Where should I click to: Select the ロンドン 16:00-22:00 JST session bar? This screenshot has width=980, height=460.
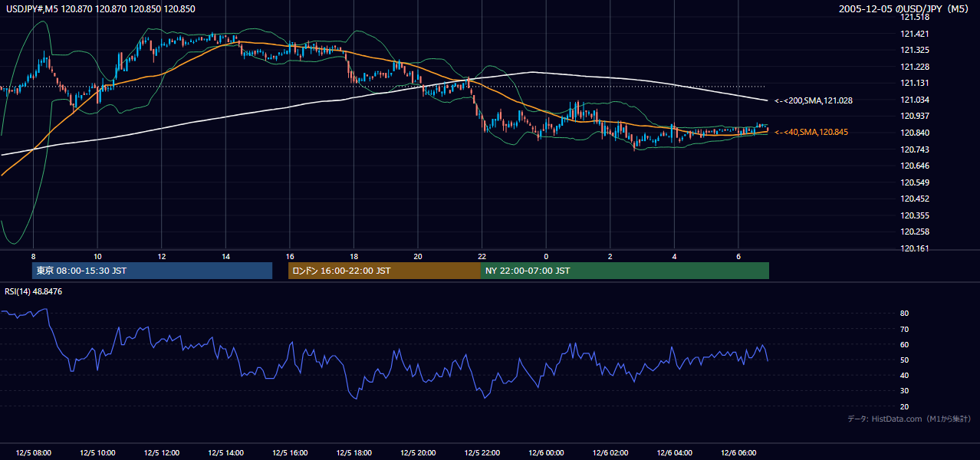[x=384, y=271]
